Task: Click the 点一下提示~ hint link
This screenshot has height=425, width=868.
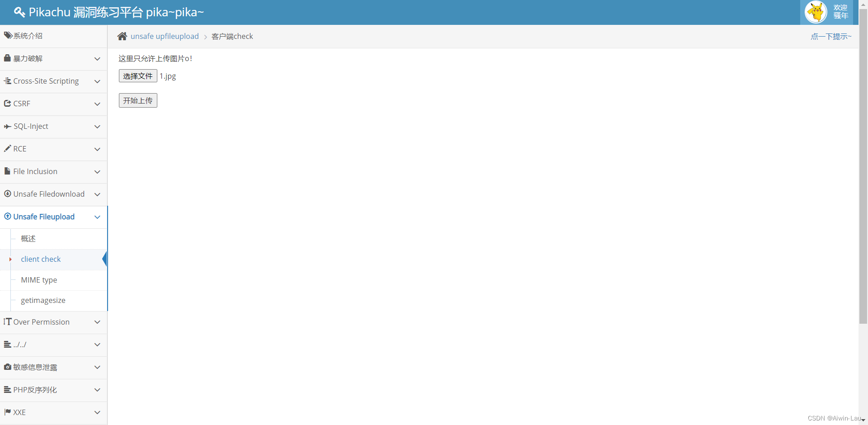Action: pos(831,36)
